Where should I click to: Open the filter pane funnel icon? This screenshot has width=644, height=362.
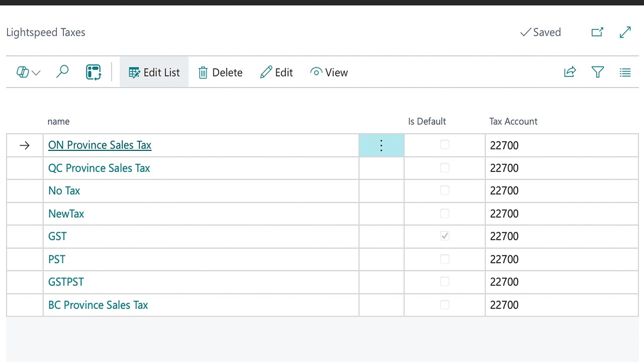598,72
